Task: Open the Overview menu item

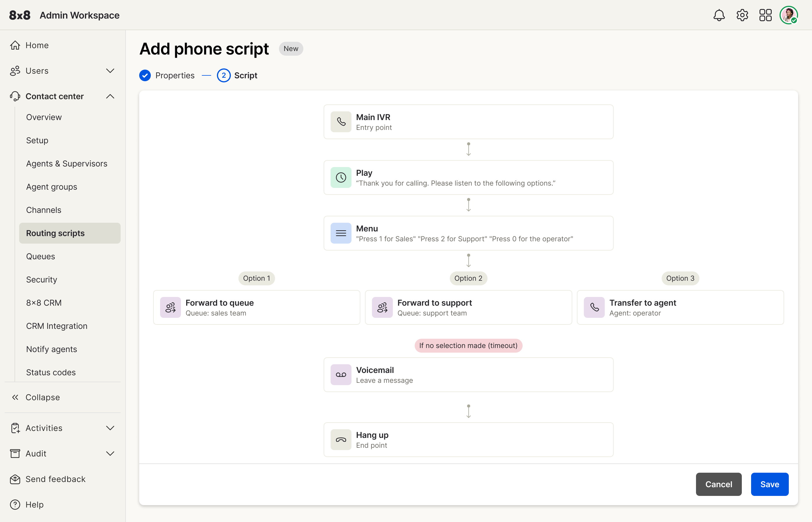Action: pyautogui.click(x=44, y=117)
